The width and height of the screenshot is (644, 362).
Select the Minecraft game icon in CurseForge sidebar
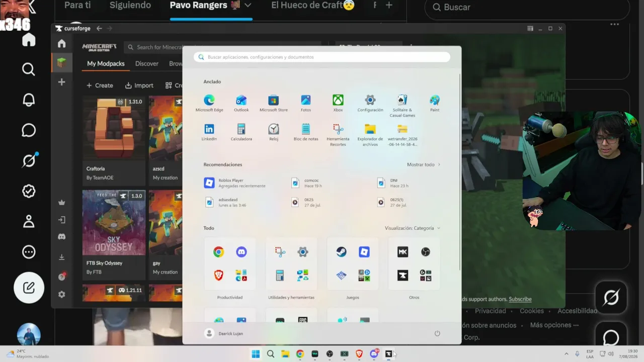pyautogui.click(x=61, y=62)
